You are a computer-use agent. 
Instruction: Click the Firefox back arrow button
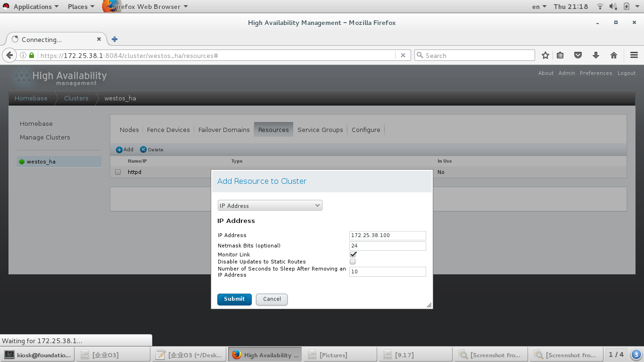(9, 55)
